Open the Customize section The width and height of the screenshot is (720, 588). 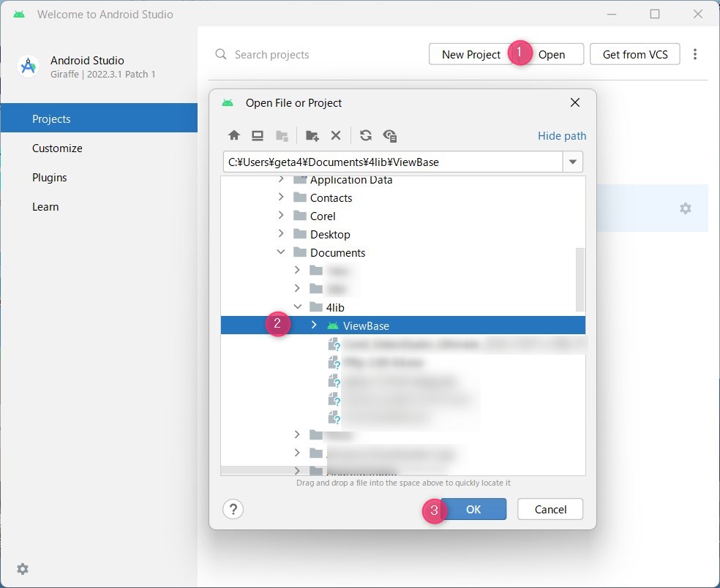point(100,148)
